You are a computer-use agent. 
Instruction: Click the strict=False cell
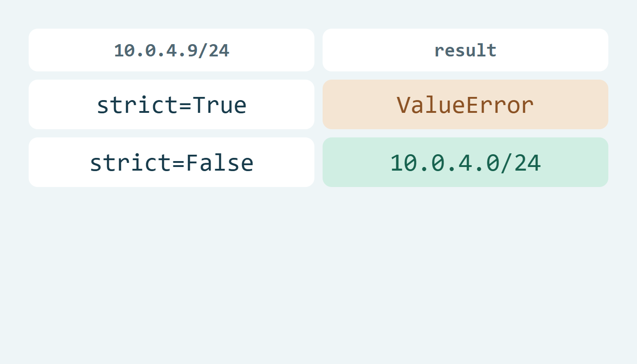tap(172, 162)
